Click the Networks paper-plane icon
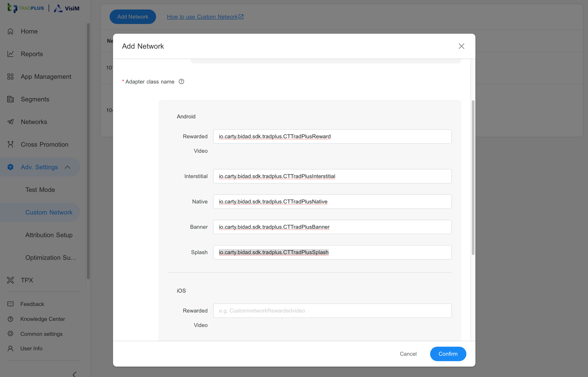Viewport: 588px width, 377px height. (10, 122)
